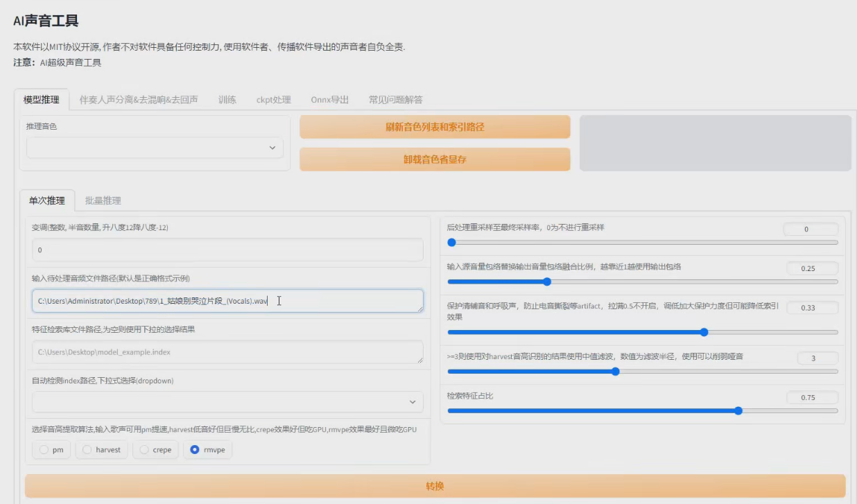
Task: Click the orange 转换 button
Action: coord(435,486)
